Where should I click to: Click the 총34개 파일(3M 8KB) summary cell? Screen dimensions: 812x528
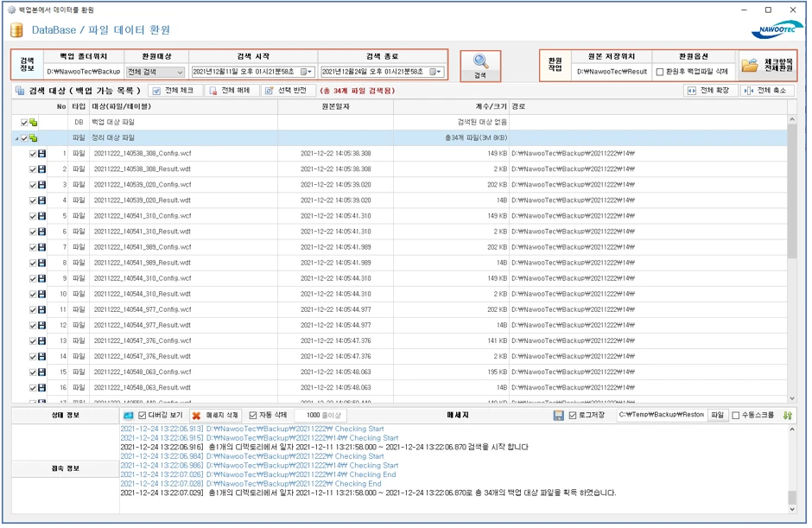(451, 137)
